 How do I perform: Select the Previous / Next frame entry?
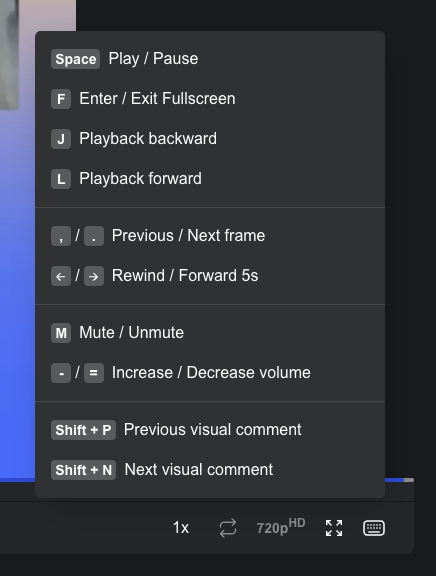[x=188, y=235]
